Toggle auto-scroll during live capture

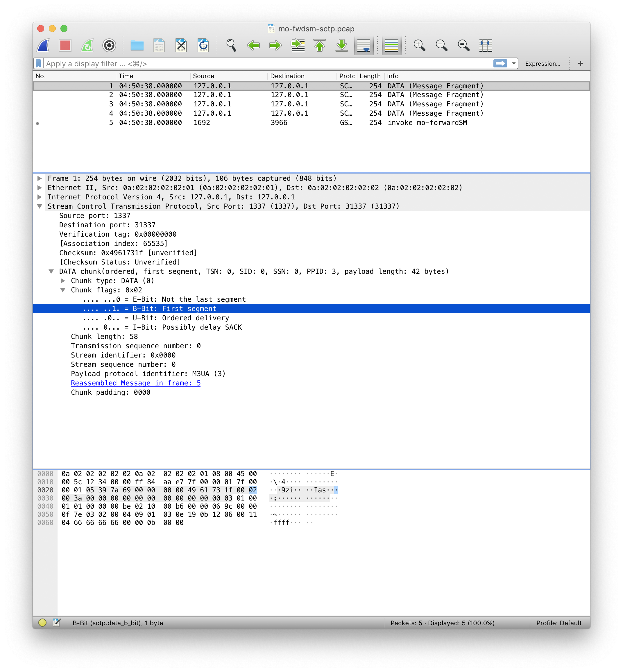364,45
